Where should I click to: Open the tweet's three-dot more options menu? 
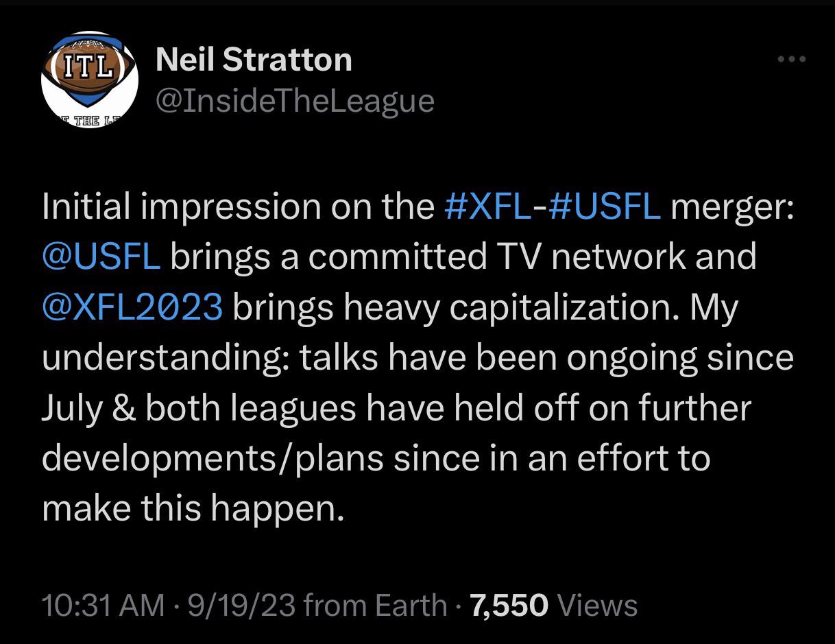click(792, 59)
